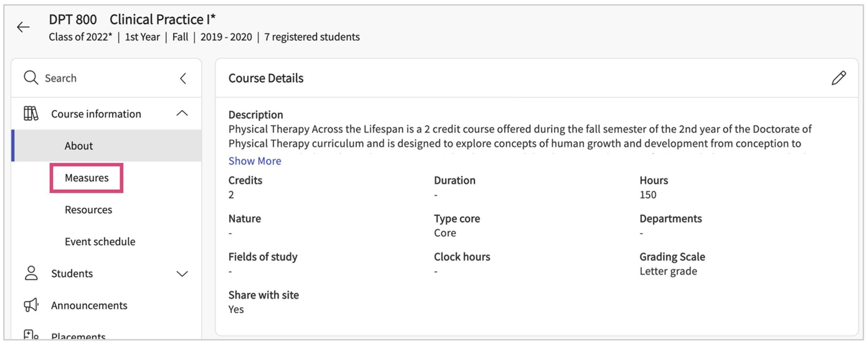Click the Placements icon
This screenshot has height=344, width=868.
(x=31, y=335)
